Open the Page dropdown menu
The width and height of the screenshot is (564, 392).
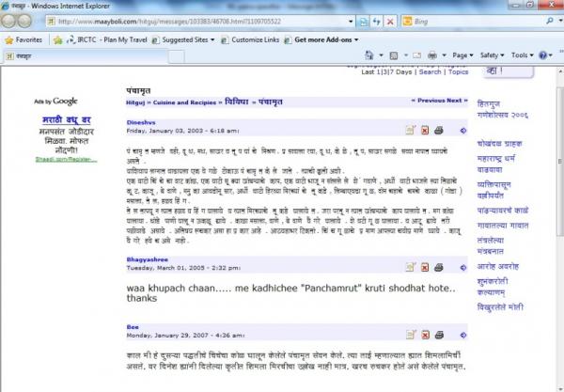(462, 55)
